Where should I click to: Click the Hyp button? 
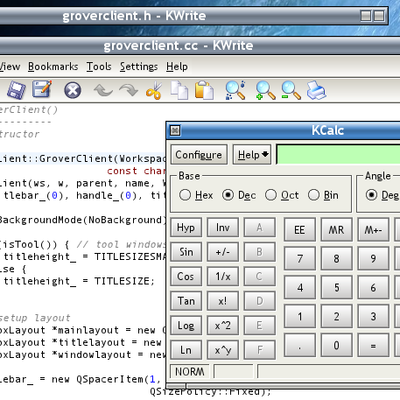pos(186,227)
